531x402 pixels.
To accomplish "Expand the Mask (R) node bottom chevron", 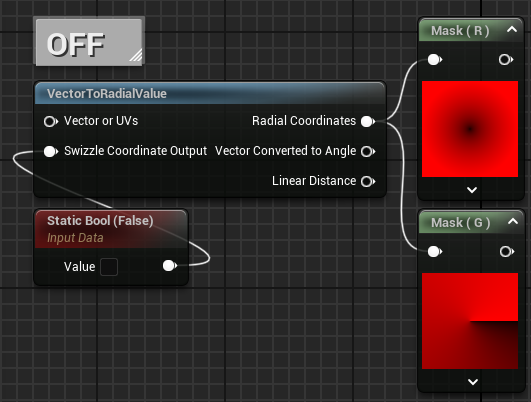I will tap(472, 190).
